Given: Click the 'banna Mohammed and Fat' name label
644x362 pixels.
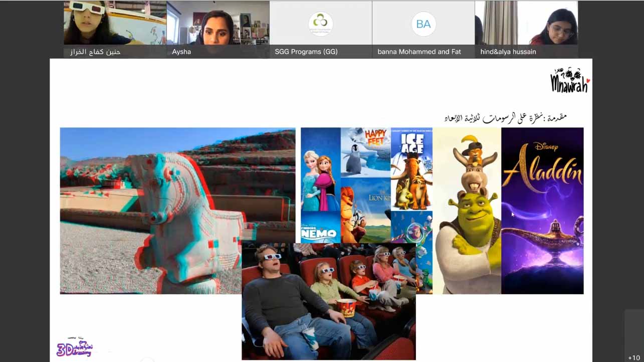Looking at the screenshot, I should (419, 52).
